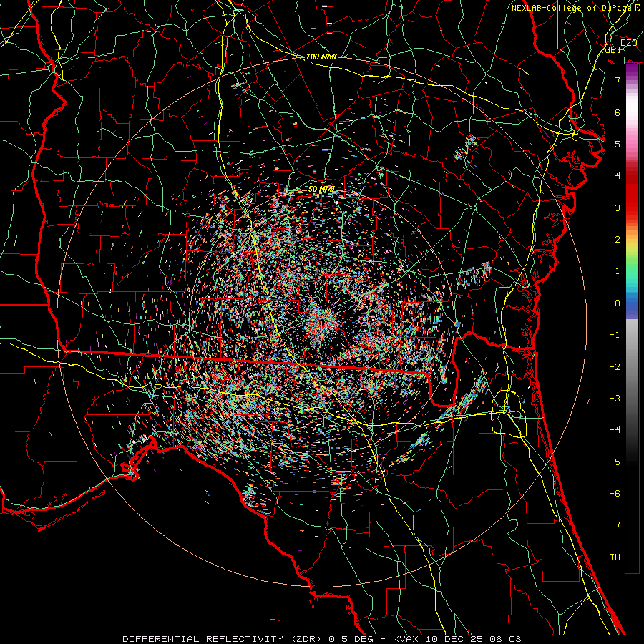Click the 0 value on the scale
644x644 pixels.
(x=618, y=303)
